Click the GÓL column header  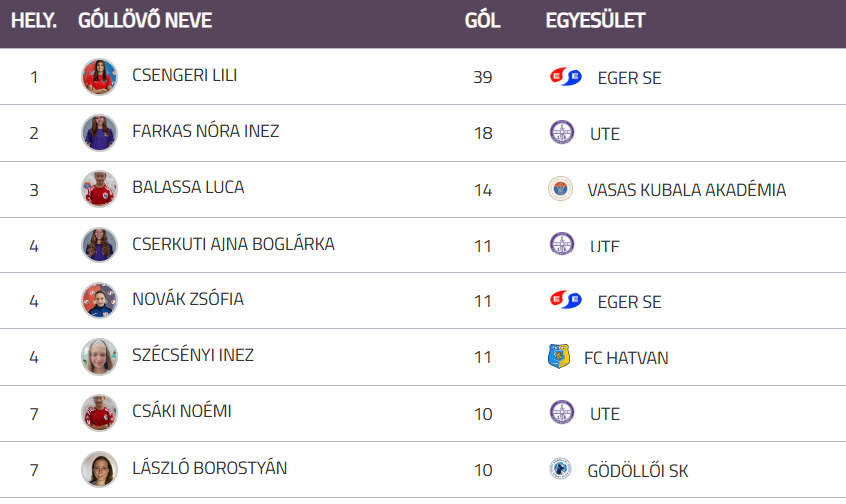(x=482, y=21)
